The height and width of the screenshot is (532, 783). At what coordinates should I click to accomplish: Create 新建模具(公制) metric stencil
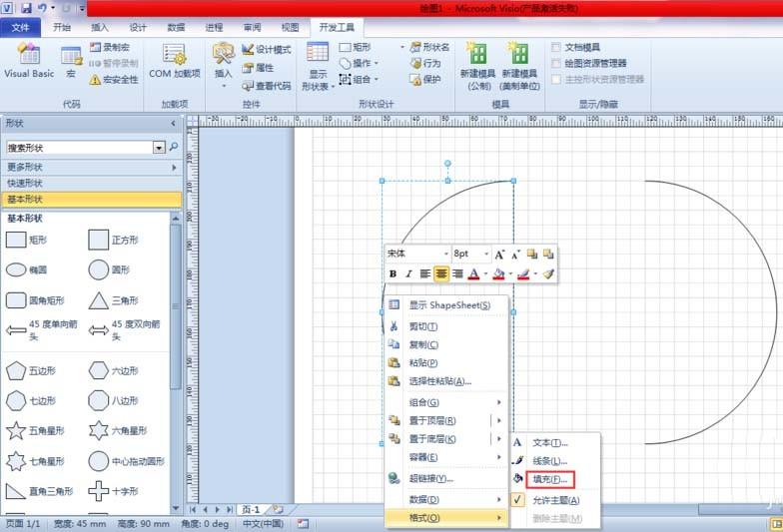(477, 66)
